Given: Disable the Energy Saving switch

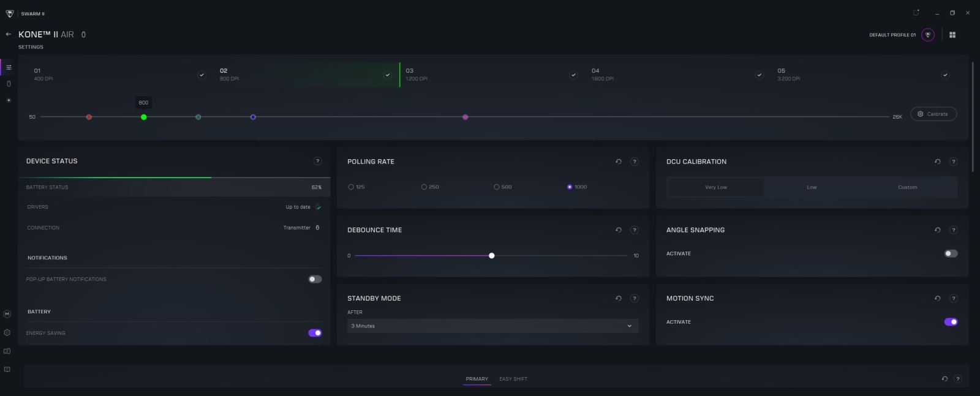Looking at the screenshot, I should coord(315,333).
